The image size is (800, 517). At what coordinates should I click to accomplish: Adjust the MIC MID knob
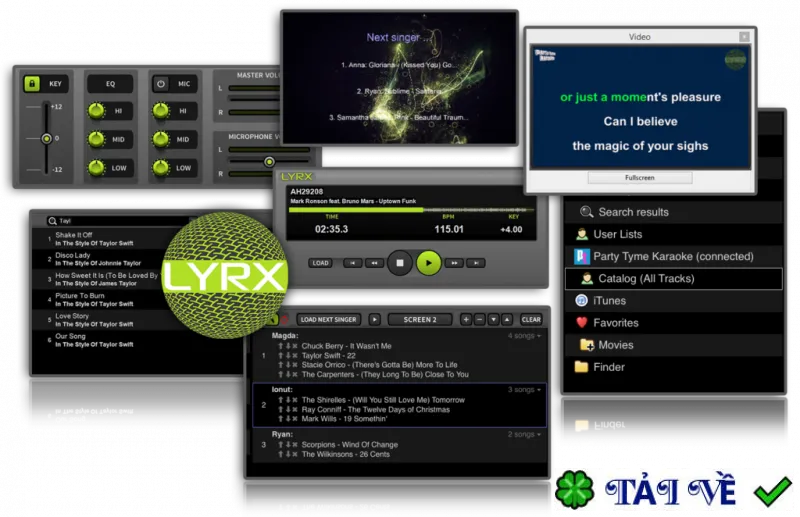coord(161,139)
